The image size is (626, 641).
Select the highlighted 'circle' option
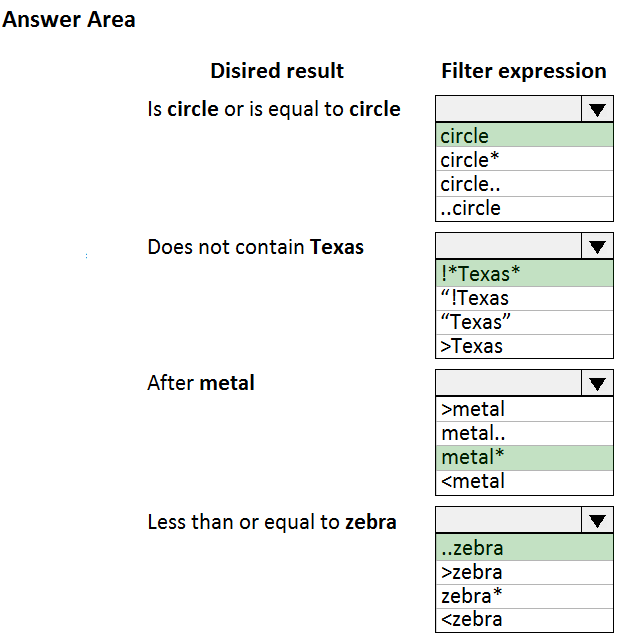pyautogui.click(x=524, y=136)
